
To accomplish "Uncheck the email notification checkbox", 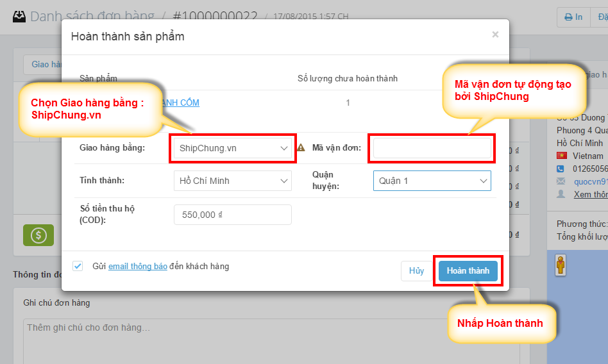I will 78,266.
